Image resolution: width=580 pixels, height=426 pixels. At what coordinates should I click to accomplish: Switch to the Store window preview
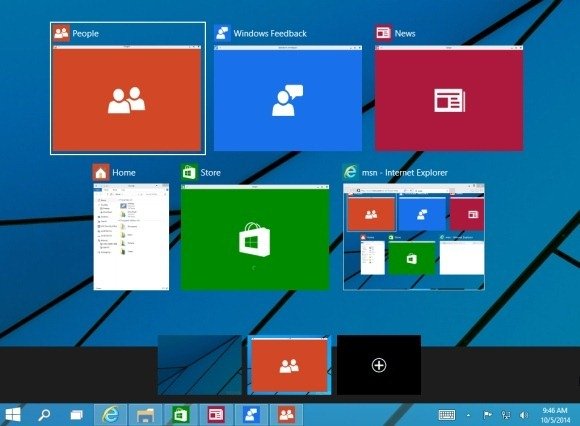tap(255, 237)
